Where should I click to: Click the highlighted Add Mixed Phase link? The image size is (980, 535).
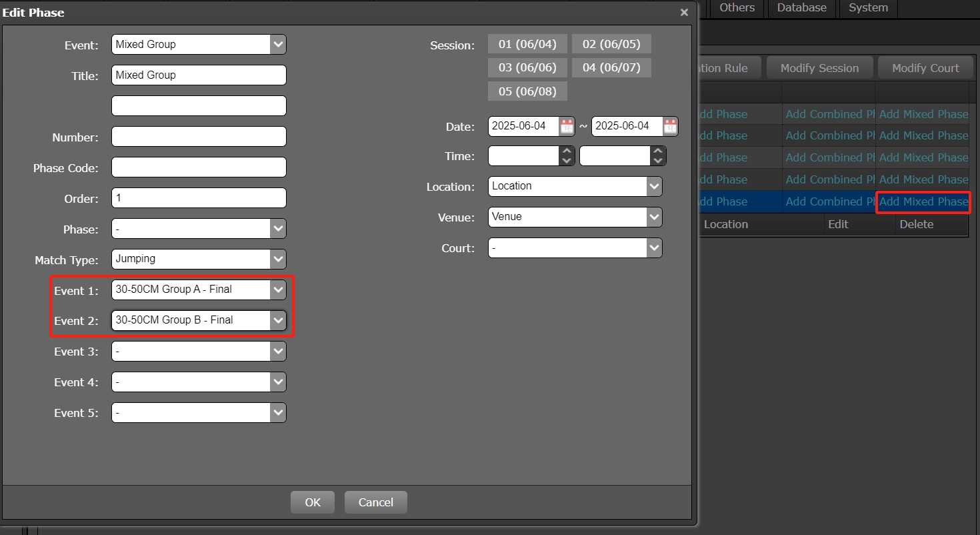coord(923,201)
